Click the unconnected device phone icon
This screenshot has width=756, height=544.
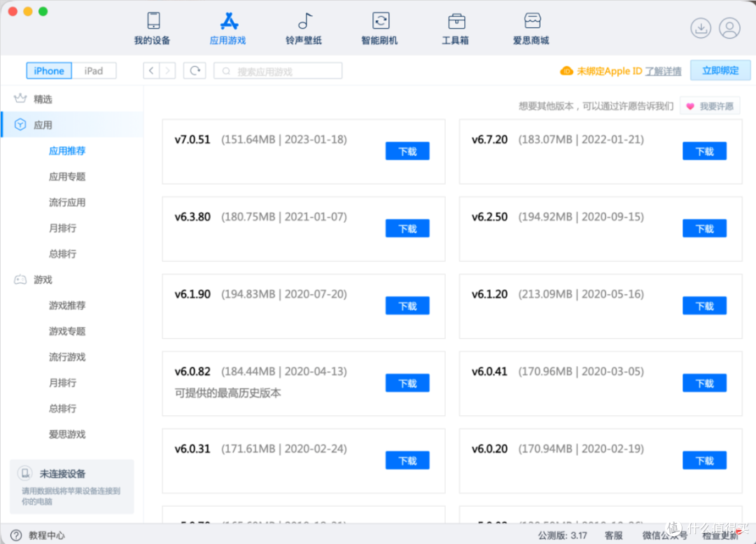[x=25, y=473]
